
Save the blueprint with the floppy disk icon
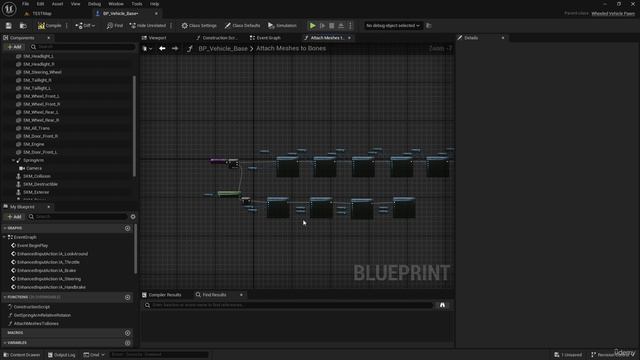[x=9, y=26]
